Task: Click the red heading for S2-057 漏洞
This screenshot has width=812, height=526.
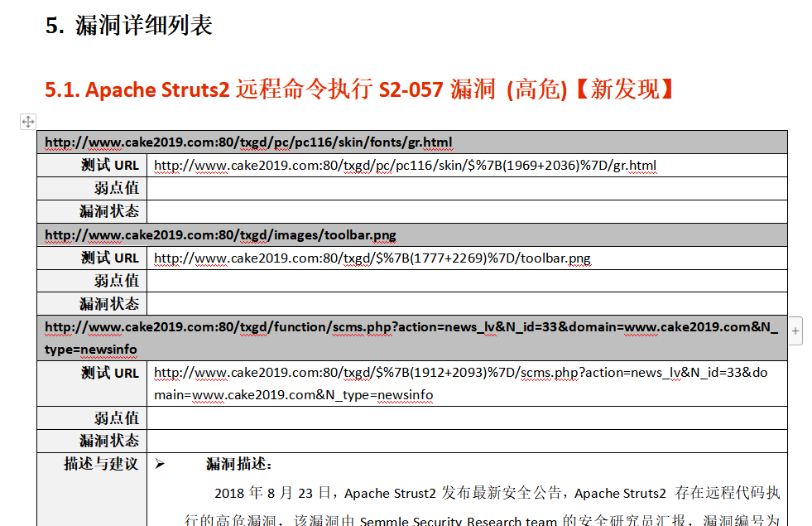Action: 360,89
